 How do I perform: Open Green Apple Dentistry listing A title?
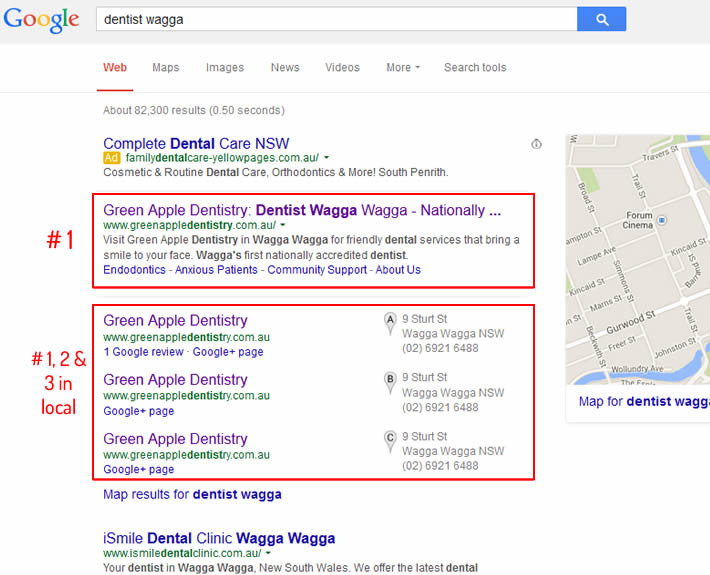[175, 321]
